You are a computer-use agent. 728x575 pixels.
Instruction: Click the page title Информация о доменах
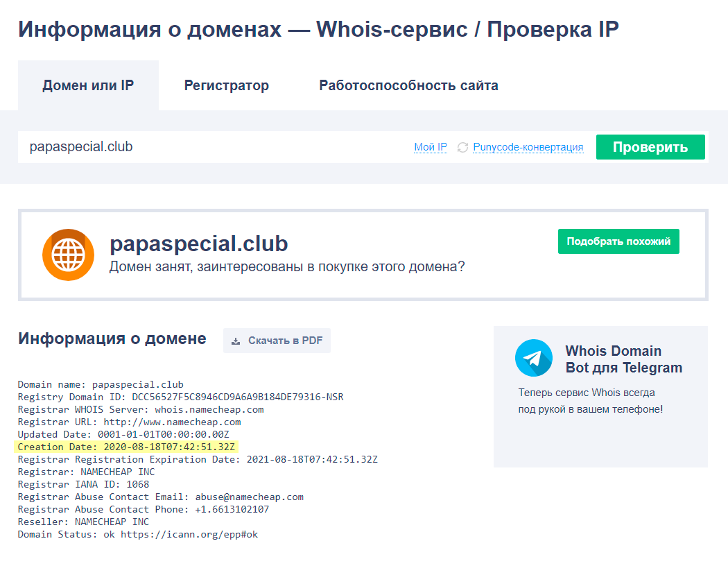[318, 29]
